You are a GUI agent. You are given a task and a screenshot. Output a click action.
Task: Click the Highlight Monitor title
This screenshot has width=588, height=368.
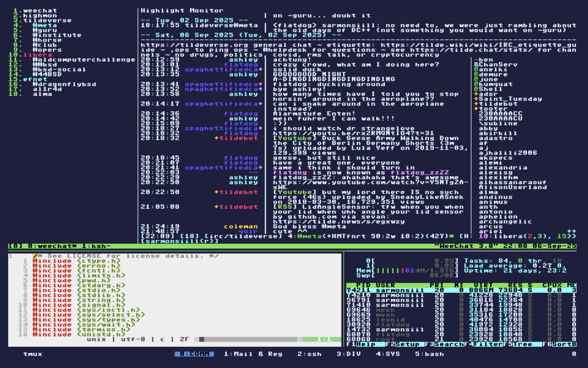[182, 10]
